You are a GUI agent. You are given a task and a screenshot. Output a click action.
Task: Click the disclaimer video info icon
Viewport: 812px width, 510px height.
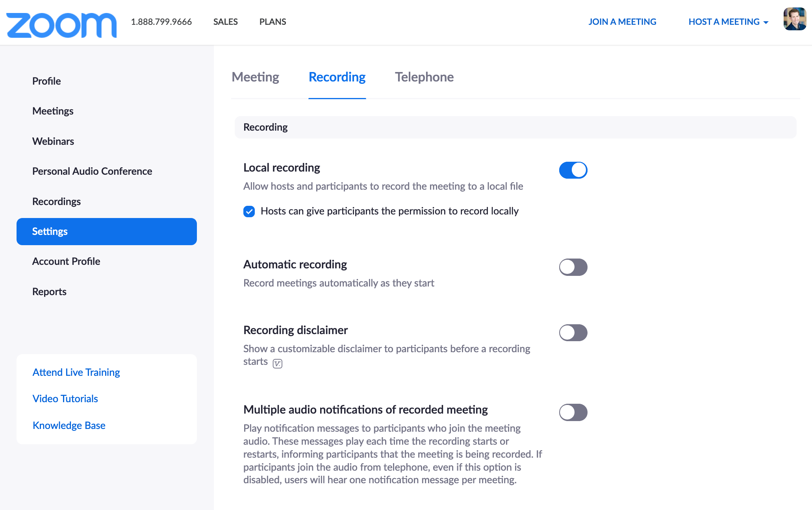click(278, 363)
